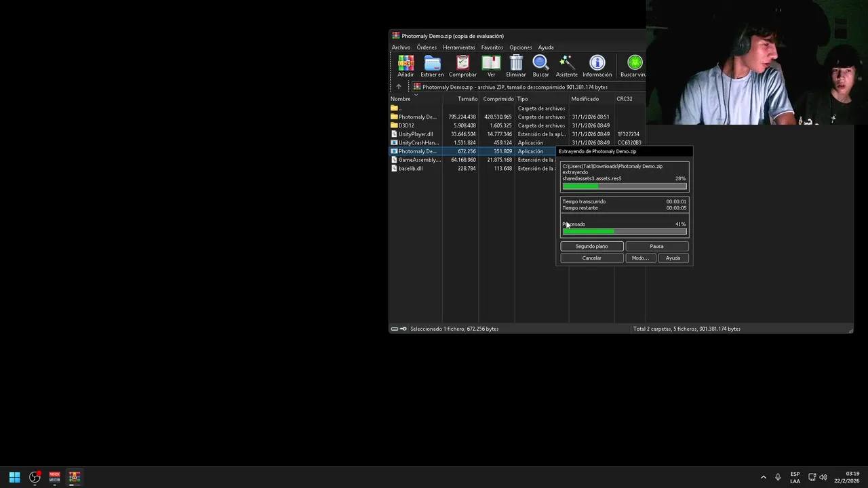Select the D3D12 folder name
The image size is (868, 488).
tap(406, 125)
